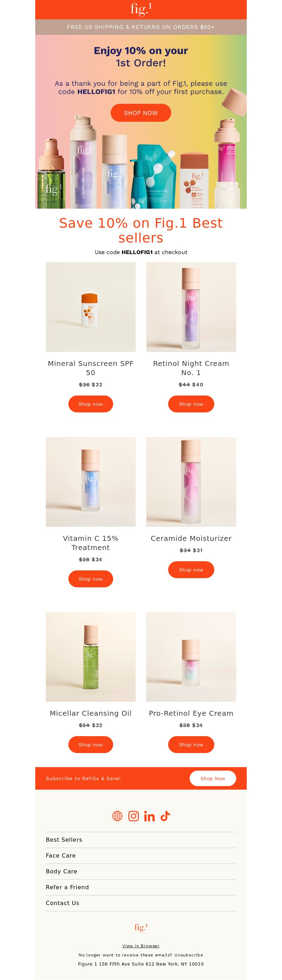
Task: Shop now for Mineral Sunscreen SPF 50
Action: coord(91,404)
